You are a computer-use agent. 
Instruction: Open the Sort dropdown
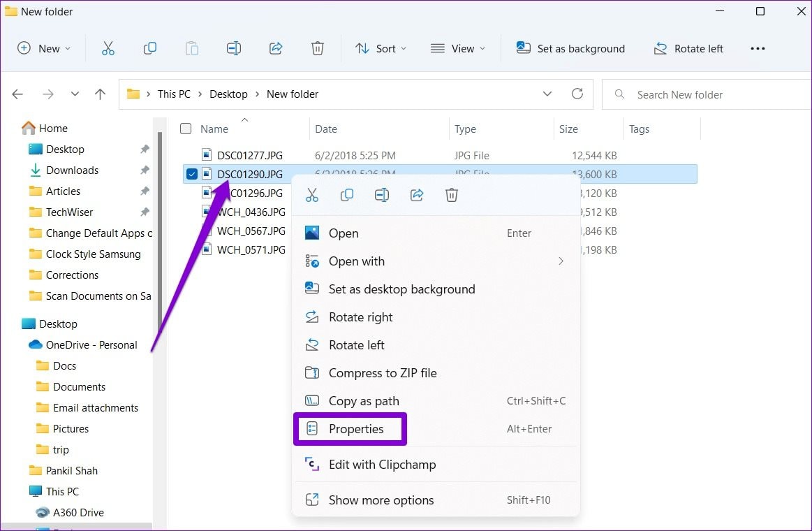[x=381, y=49]
